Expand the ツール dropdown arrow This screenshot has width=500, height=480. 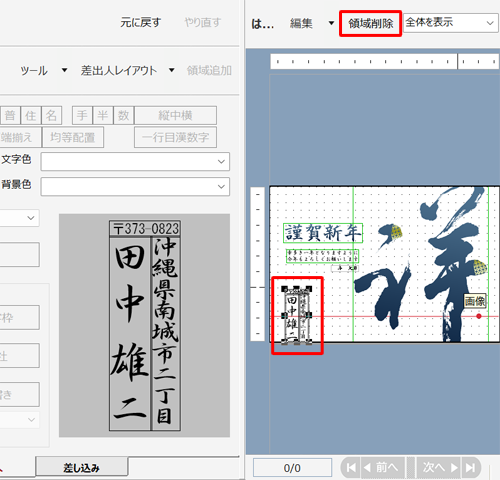point(65,70)
